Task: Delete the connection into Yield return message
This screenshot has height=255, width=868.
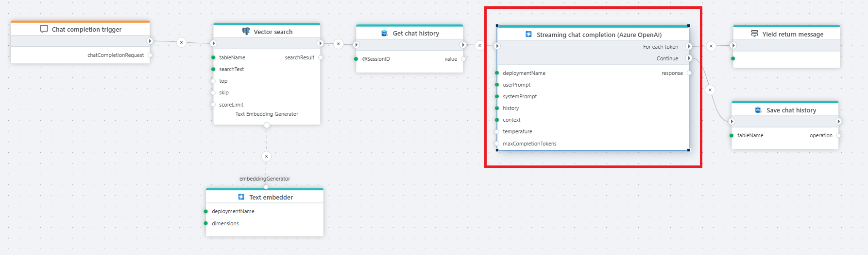Action: tap(711, 46)
